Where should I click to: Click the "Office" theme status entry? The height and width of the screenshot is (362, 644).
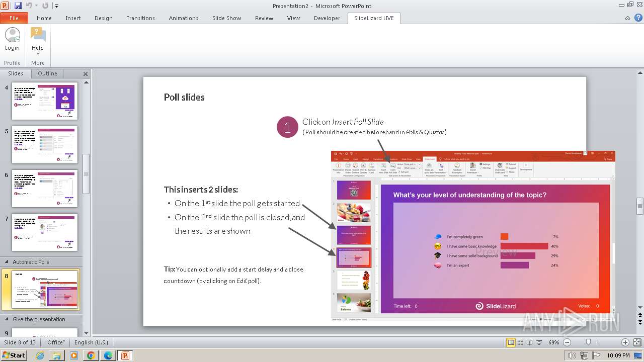(55, 342)
